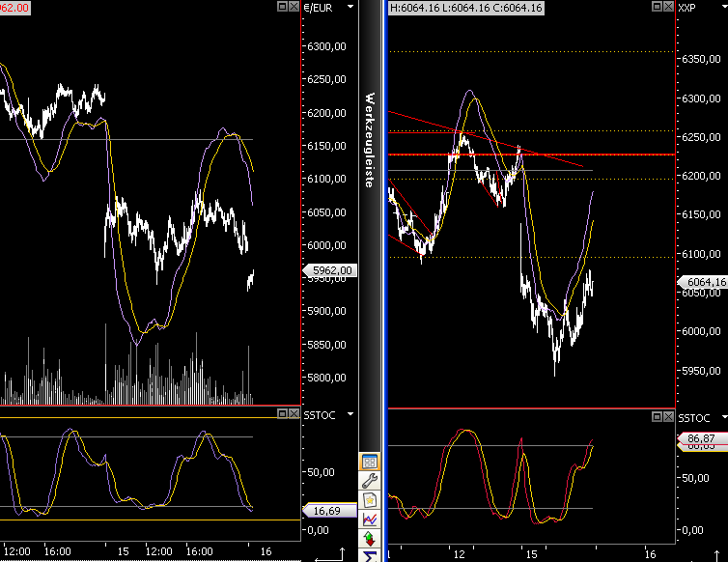
Task: Close the right SSTOC indicator pane
Action: pyautogui.click(x=669, y=416)
